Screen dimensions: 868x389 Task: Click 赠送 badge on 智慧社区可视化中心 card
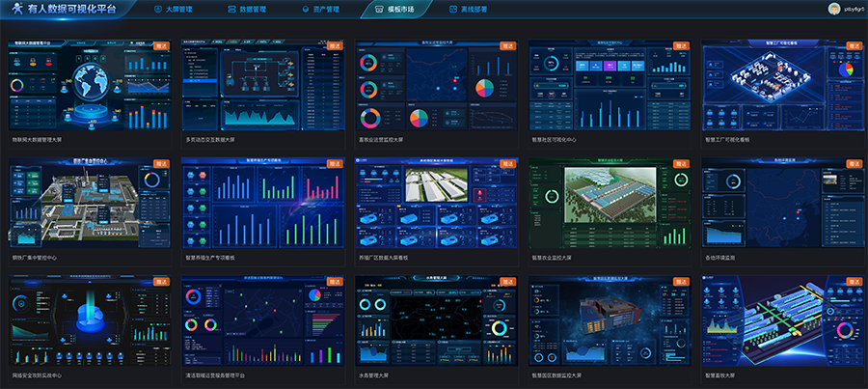point(682,46)
